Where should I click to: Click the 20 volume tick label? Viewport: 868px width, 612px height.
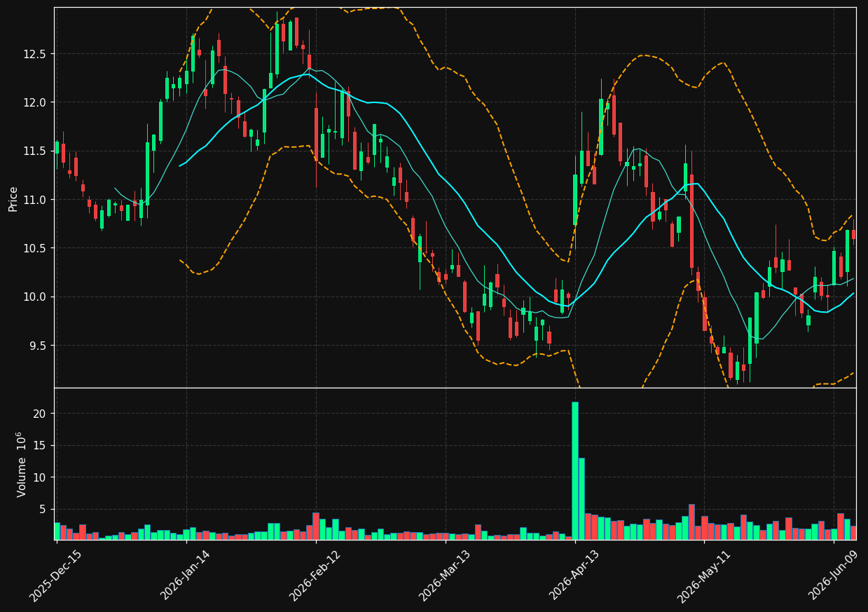[41, 414]
